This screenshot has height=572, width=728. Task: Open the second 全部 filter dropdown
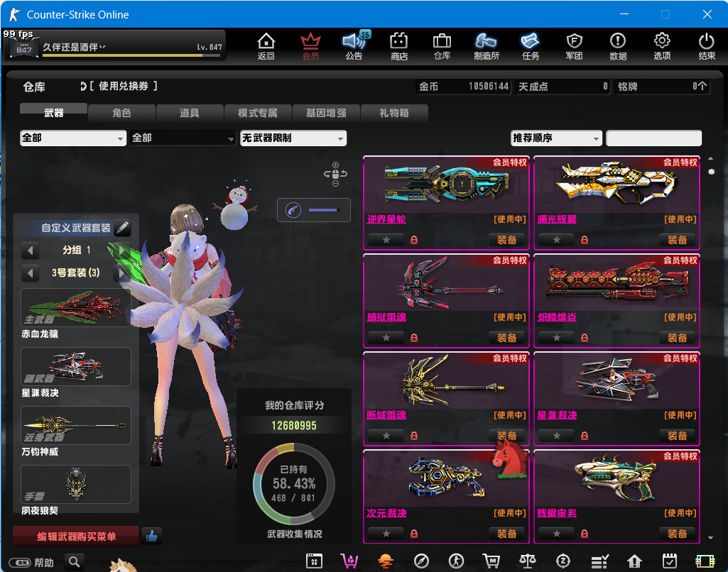[183, 138]
